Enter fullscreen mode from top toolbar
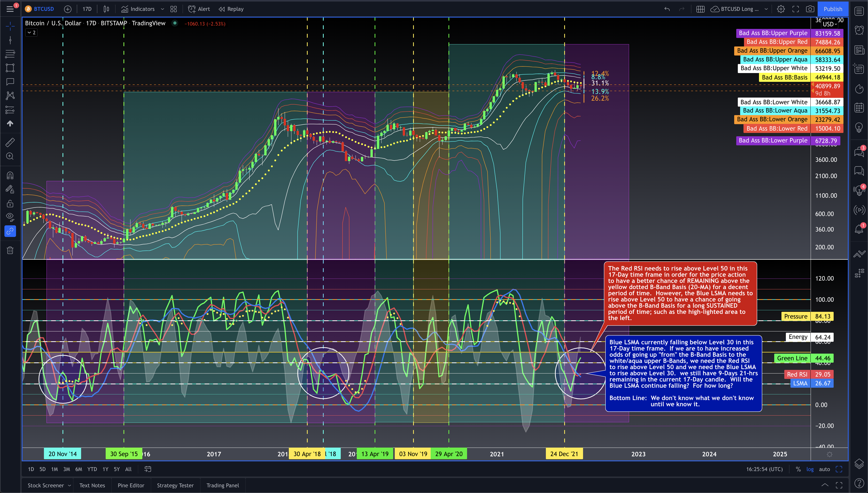 click(x=795, y=9)
